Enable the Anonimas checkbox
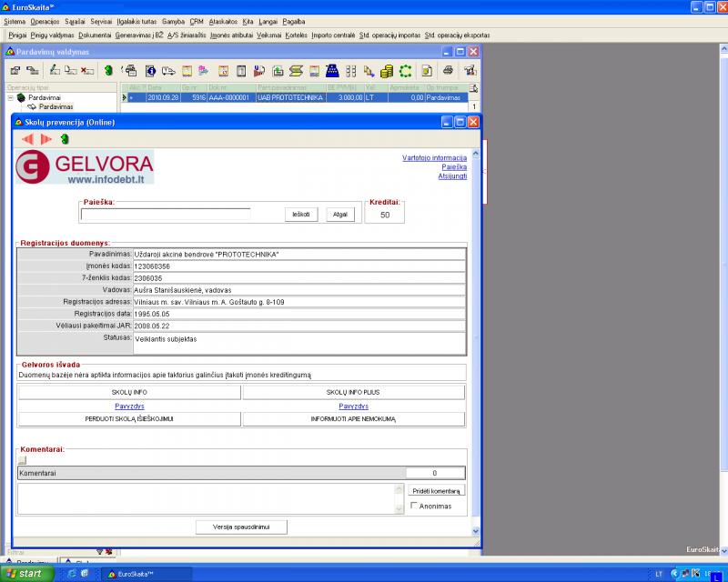Screen dimensions: 728x582 (x=415, y=506)
